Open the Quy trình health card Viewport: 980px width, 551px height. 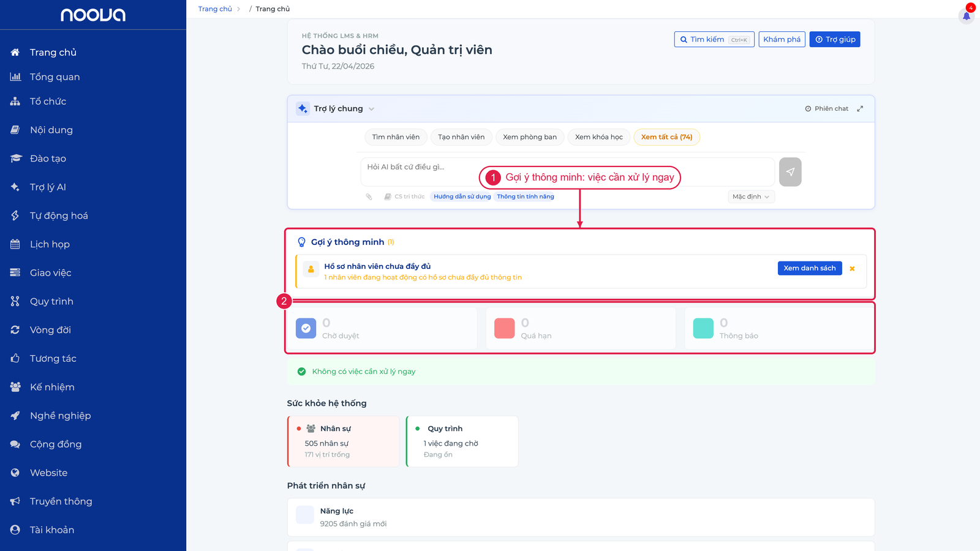point(462,441)
